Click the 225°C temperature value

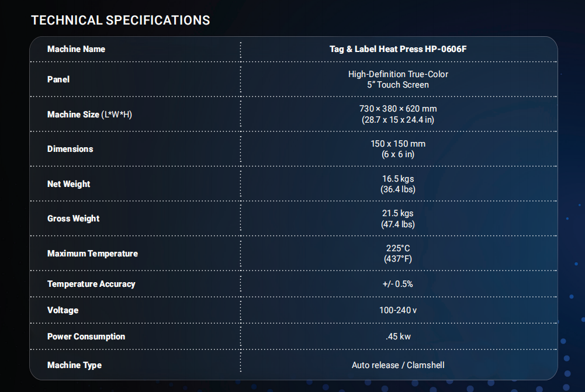pos(398,248)
